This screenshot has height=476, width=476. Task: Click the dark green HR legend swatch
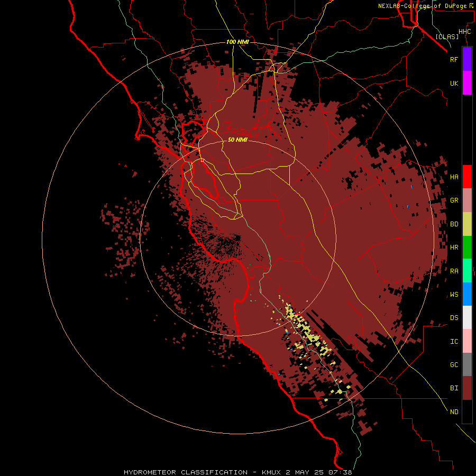467,247
